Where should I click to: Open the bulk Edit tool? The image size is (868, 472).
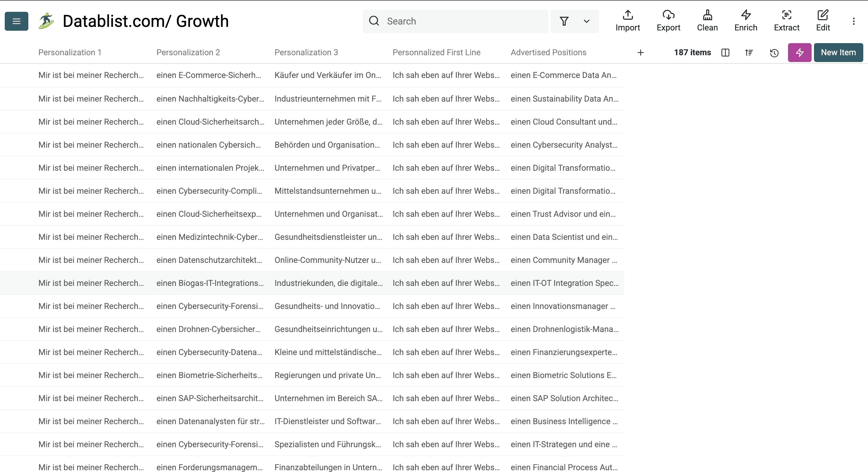coord(823,21)
